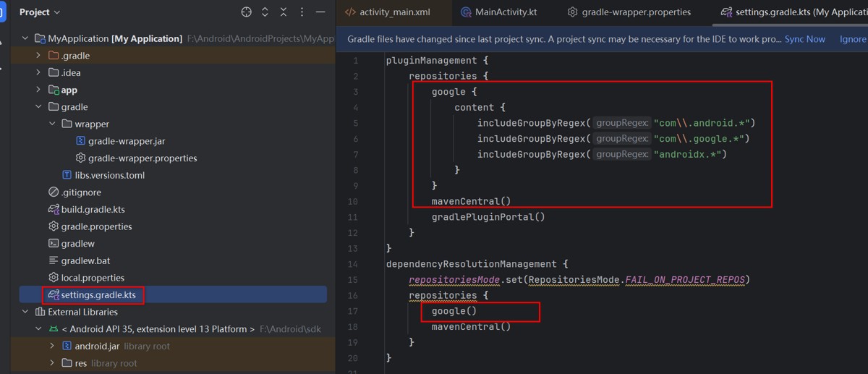Click the Ignore link in the sync banner
This screenshot has height=374, width=868.
coord(852,39)
